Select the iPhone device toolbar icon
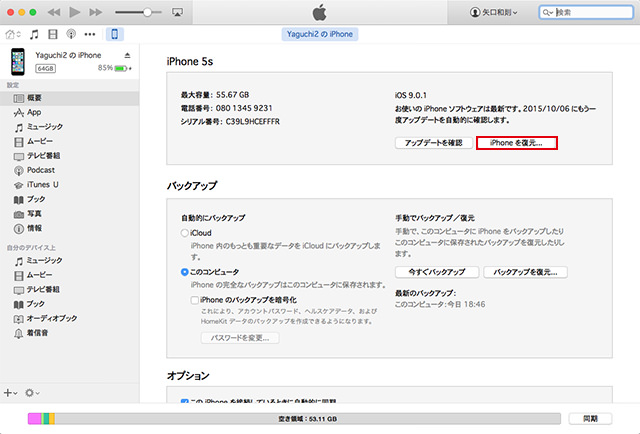The height and width of the screenshot is (434, 640). [115, 34]
